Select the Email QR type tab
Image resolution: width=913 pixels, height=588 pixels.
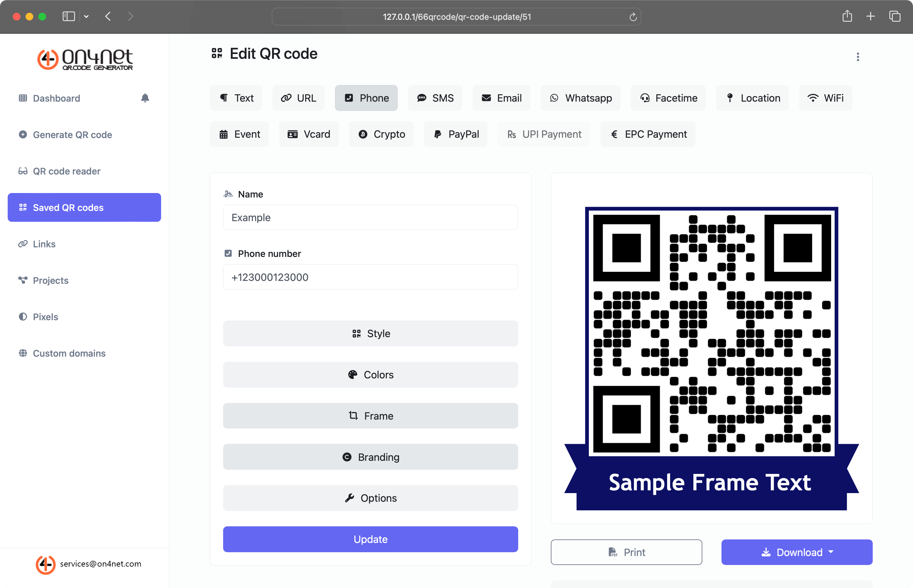(501, 98)
